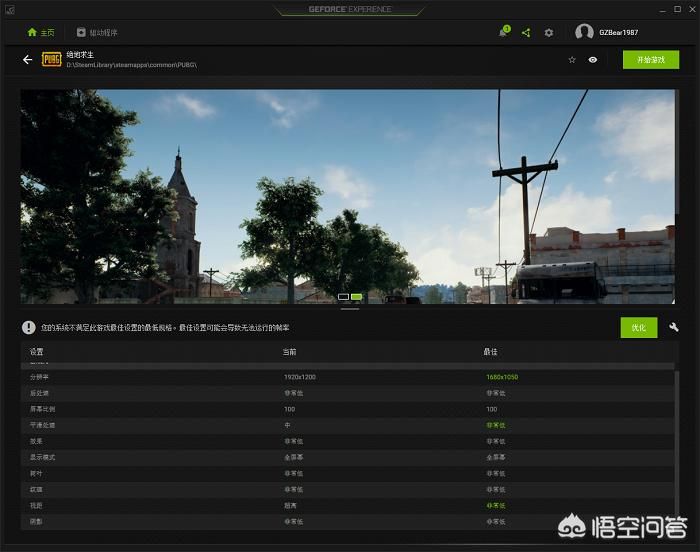The height and width of the screenshot is (552, 700).
Task: Open the notifications bell icon
Action: 503,32
